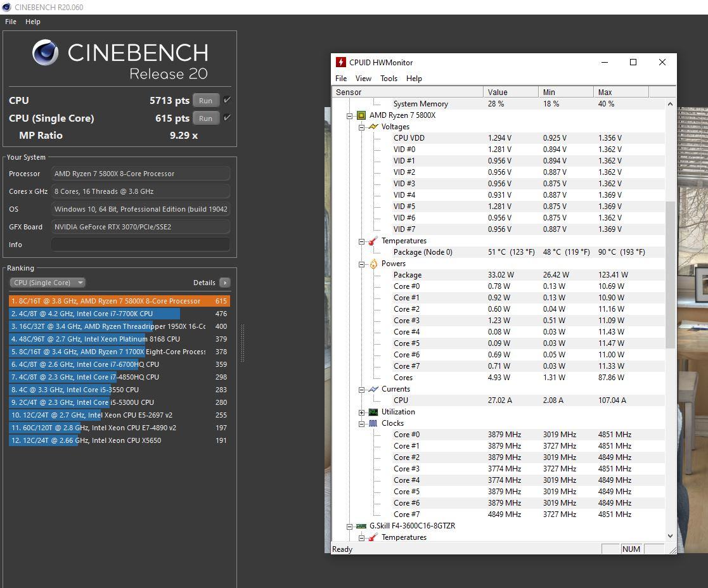Viewport: 708px width, 588px height.
Task: Open Cinebench Help menu
Action: [x=32, y=21]
